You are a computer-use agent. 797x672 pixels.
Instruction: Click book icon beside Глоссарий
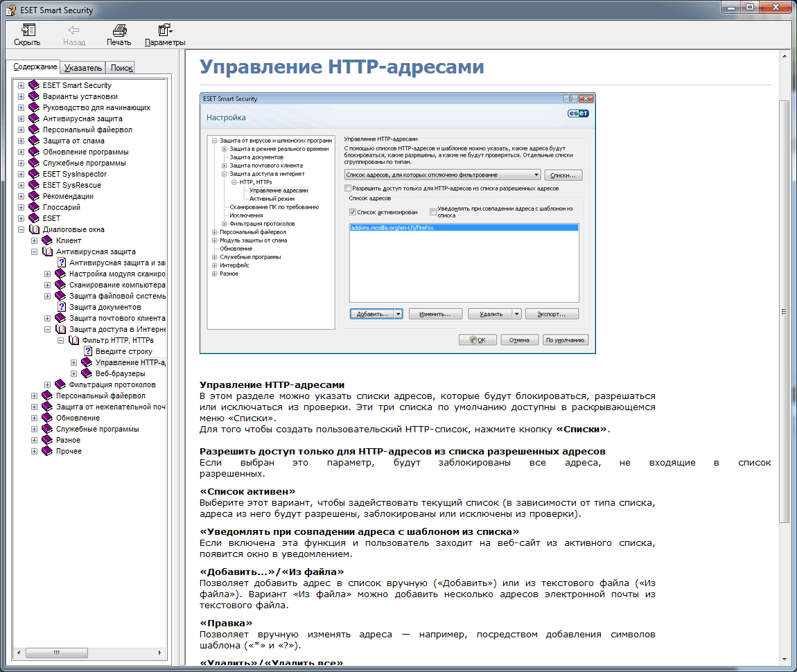click(34, 207)
